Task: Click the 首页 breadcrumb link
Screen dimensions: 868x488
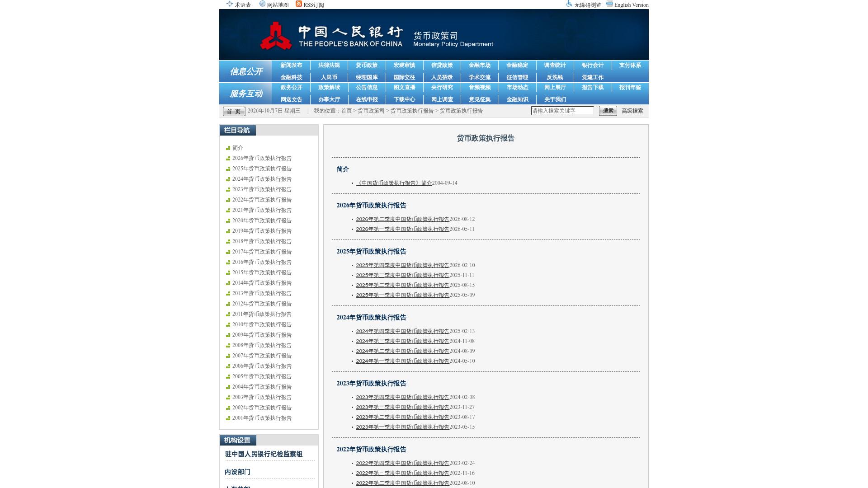Action: point(346,111)
